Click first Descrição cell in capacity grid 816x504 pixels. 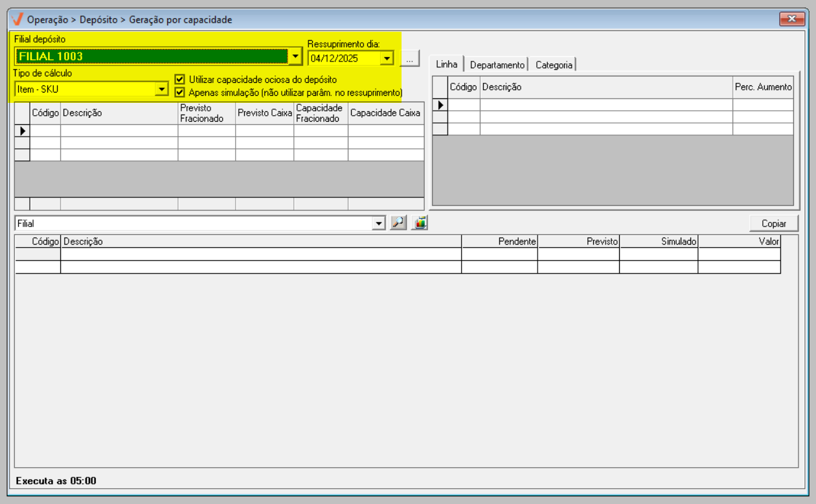click(119, 131)
